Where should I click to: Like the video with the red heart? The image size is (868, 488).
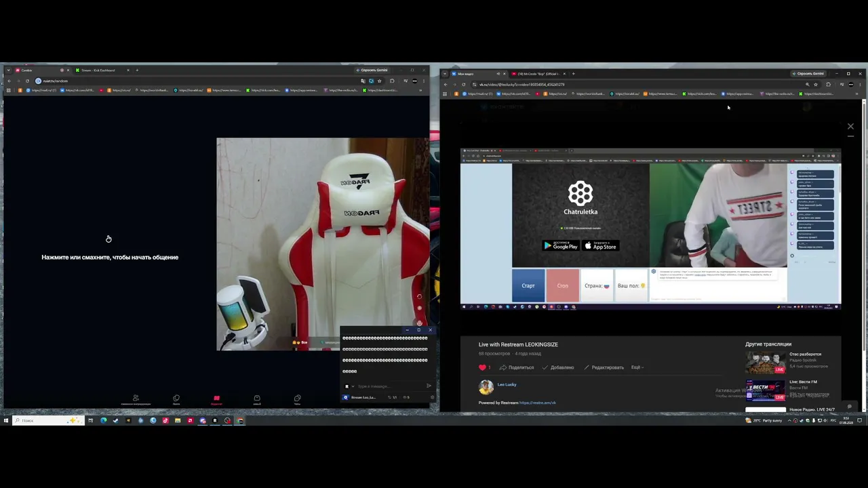(x=483, y=367)
